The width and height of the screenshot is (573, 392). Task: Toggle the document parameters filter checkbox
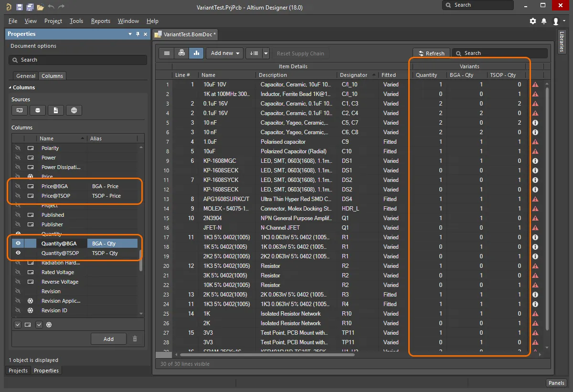coord(18,325)
